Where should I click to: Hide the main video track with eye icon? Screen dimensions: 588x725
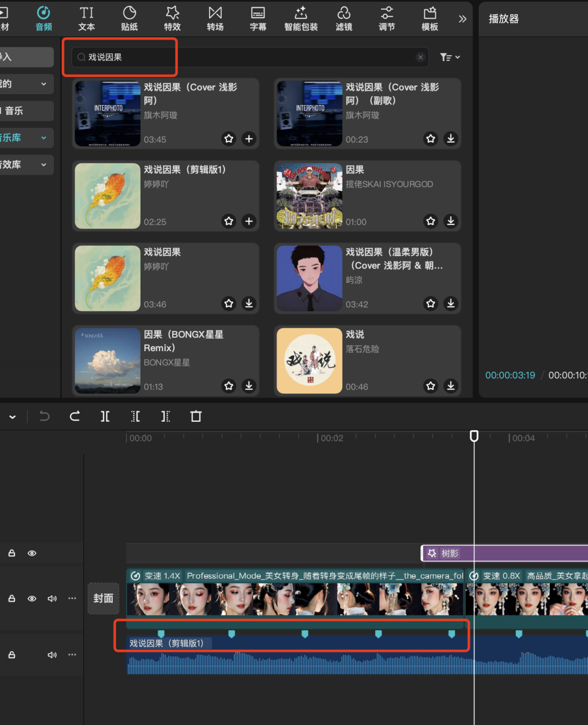pos(32,599)
